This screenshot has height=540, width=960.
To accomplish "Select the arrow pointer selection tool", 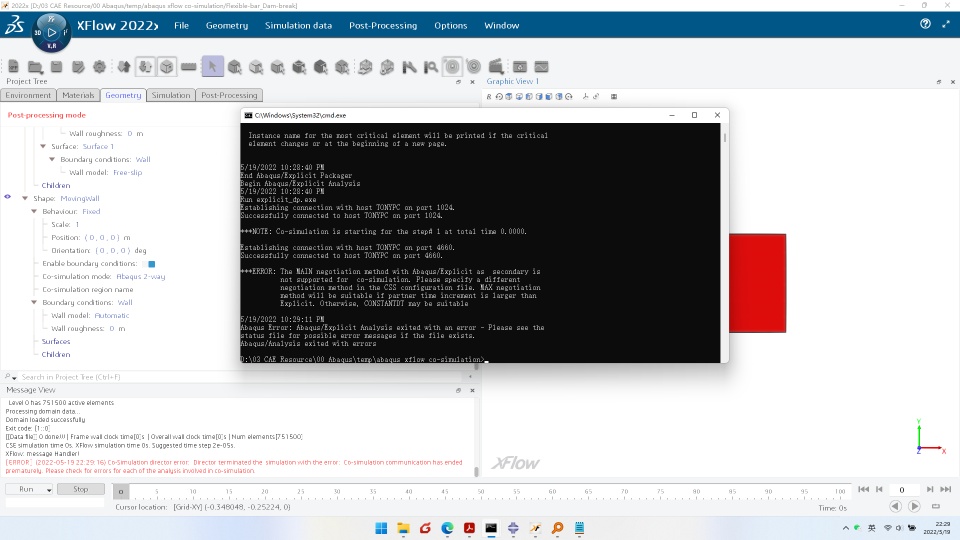I will tap(212, 66).
